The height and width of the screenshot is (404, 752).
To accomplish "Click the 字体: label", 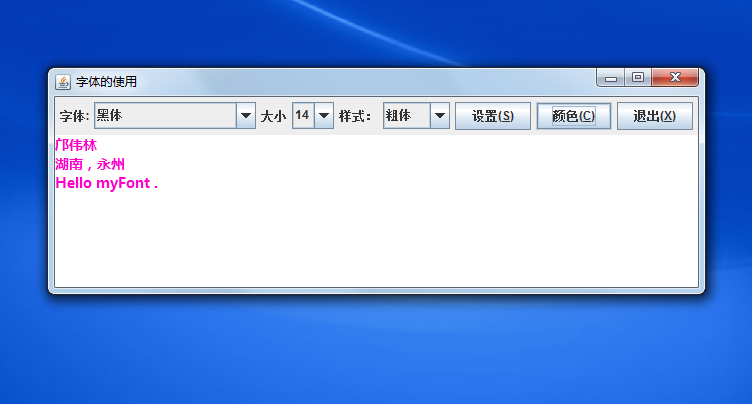I will coord(74,116).
